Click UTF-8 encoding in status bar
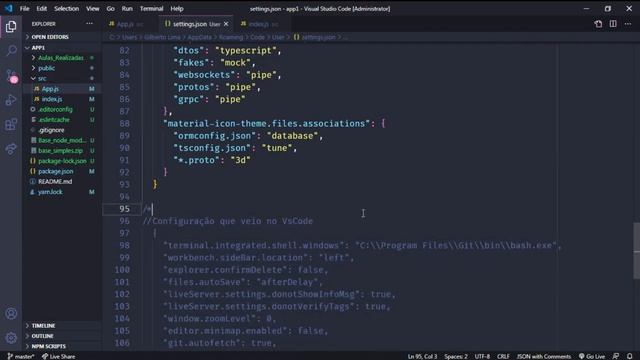Viewport: 640px width, 360px height. [x=482, y=356]
